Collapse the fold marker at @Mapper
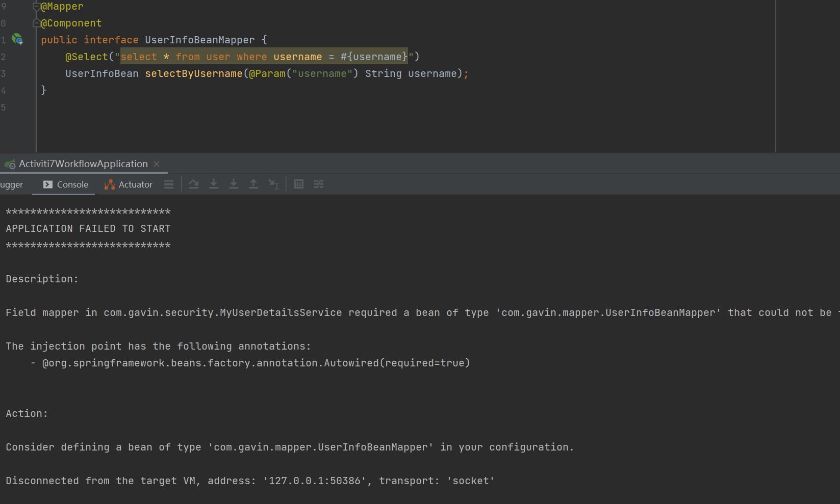 36,7
